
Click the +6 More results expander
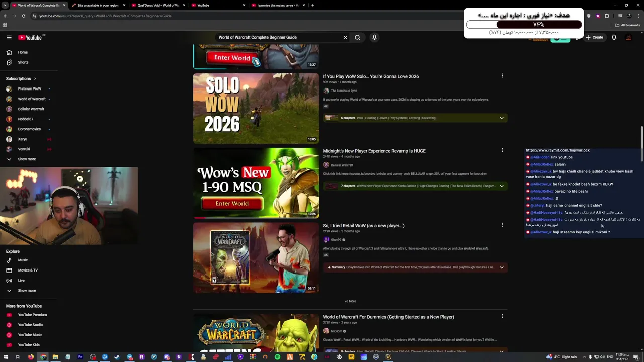pos(350,301)
